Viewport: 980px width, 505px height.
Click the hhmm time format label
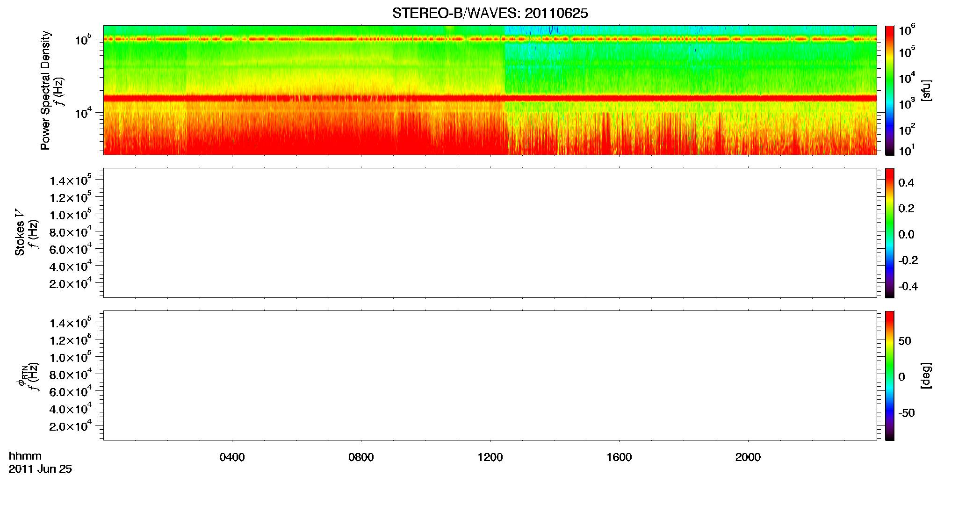pos(25,456)
